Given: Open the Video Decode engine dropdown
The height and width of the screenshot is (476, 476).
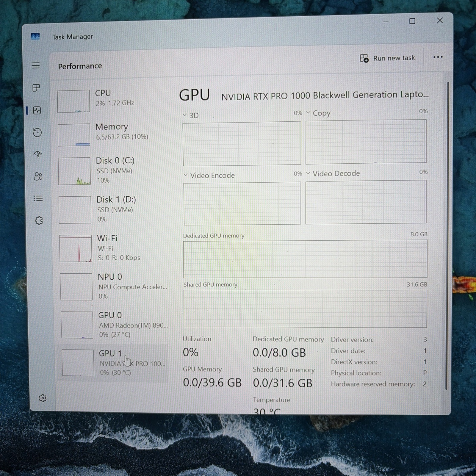Looking at the screenshot, I should pos(308,173).
